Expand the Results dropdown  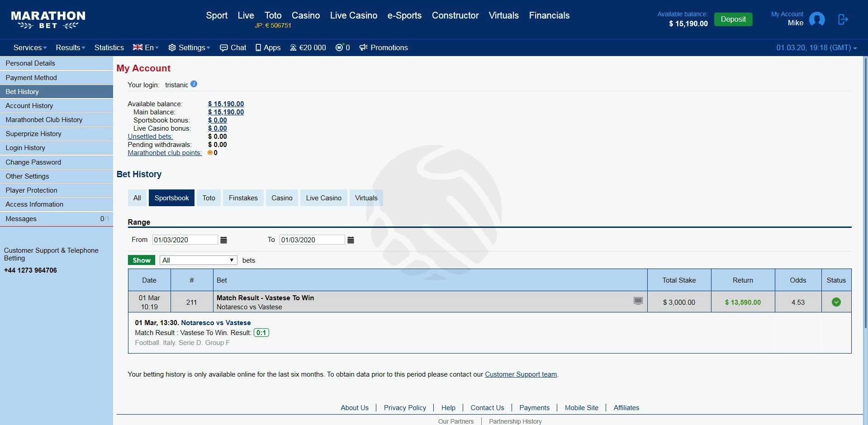click(70, 47)
